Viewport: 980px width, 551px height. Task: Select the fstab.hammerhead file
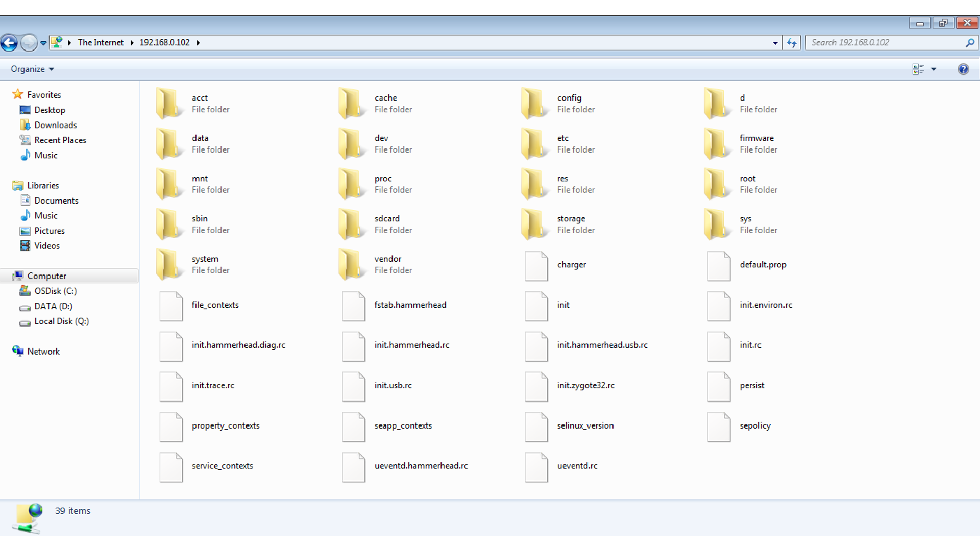(x=410, y=305)
